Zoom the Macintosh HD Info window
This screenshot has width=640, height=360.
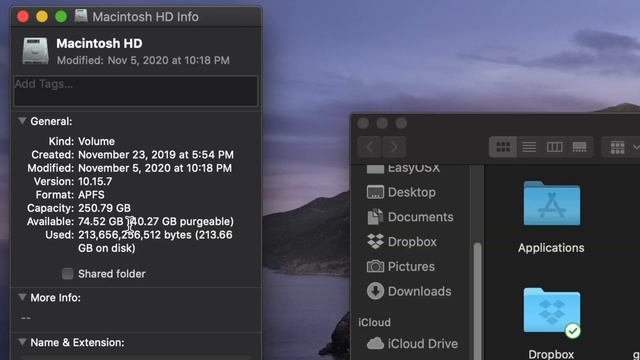tap(61, 16)
